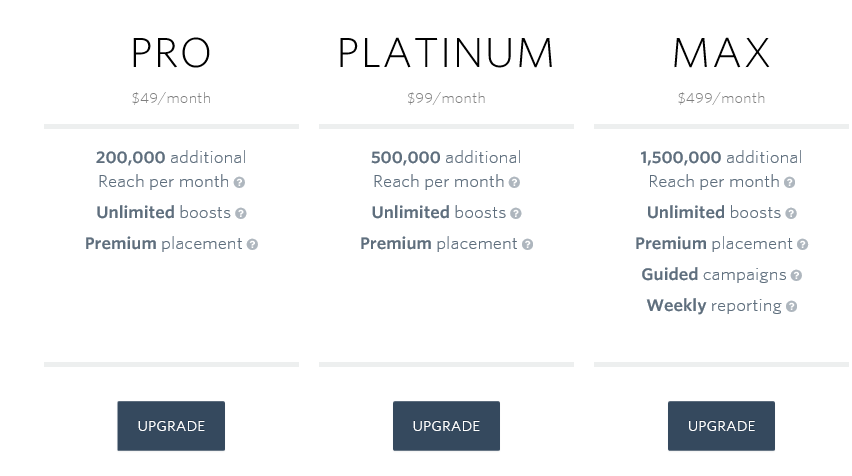Open help icon for Max Unlimited boosts
This screenshot has width=852, height=476.
tap(791, 214)
